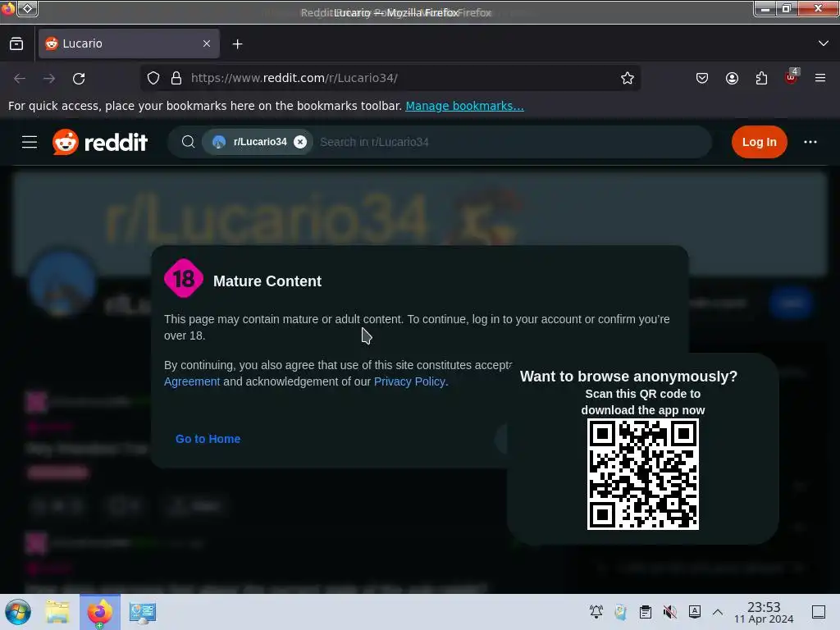Open a new browser tab

[x=237, y=44]
